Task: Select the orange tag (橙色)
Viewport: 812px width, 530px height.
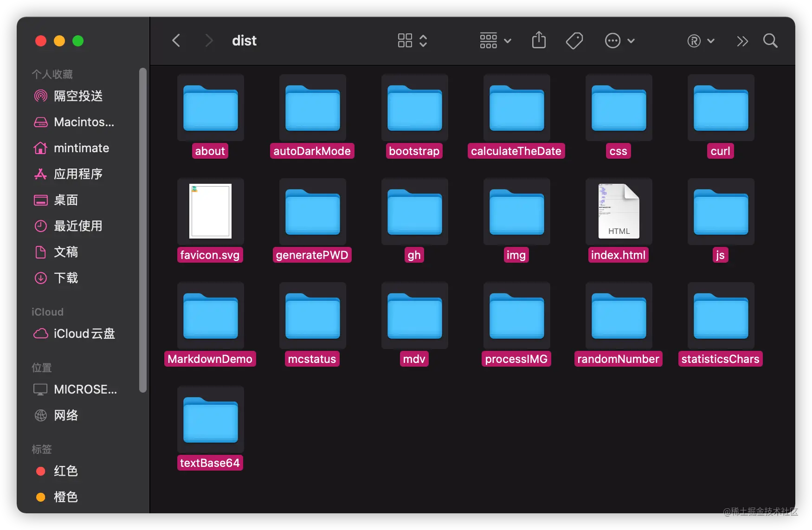Action: 65,497
